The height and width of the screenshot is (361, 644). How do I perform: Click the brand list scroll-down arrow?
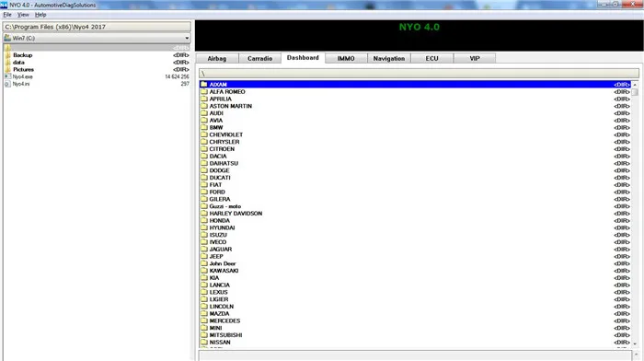click(635, 344)
